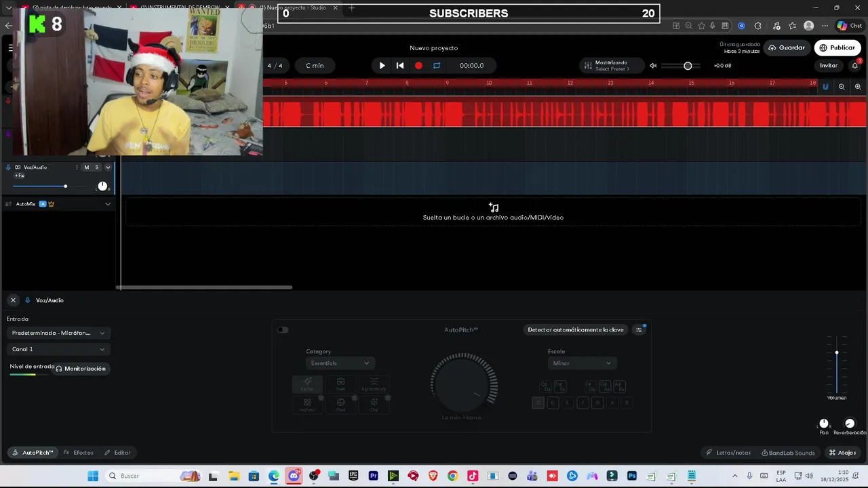Open the Windows Start menu
The image size is (868, 488).
[93, 476]
